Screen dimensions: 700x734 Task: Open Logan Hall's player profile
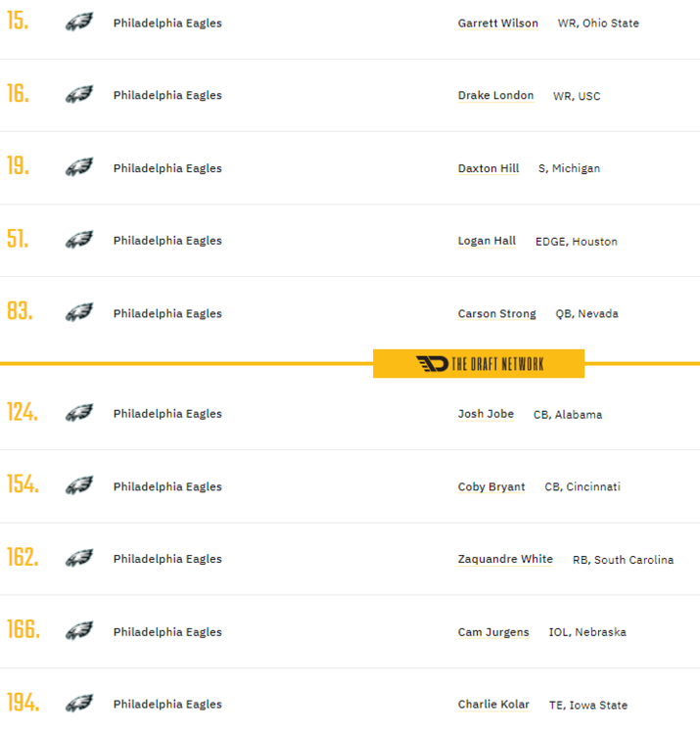click(x=487, y=241)
